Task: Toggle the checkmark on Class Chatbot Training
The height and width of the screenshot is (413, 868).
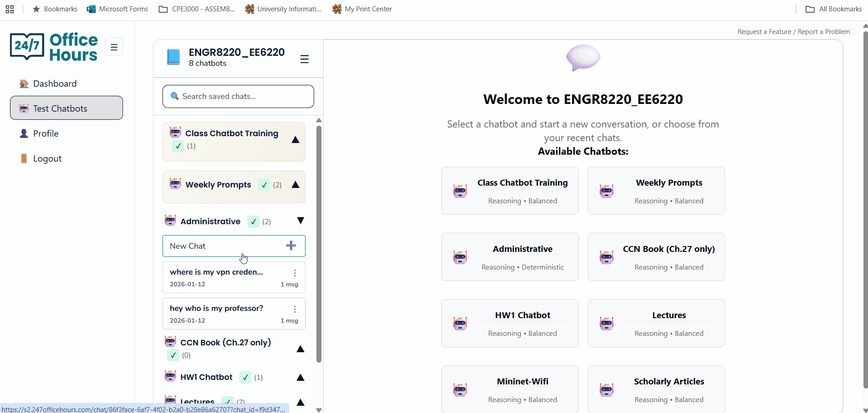Action: pyautogui.click(x=178, y=146)
